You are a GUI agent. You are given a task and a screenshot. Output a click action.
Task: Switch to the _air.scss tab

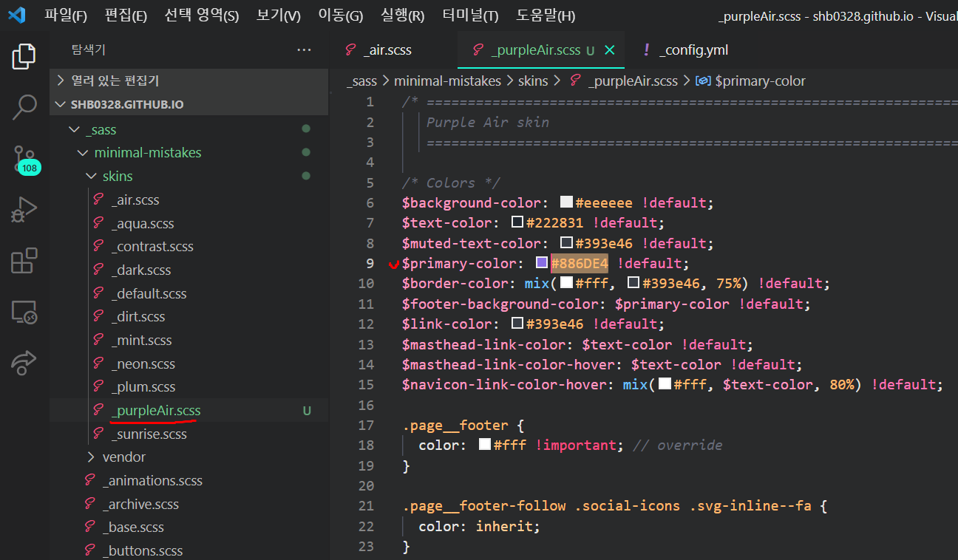pos(379,50)
